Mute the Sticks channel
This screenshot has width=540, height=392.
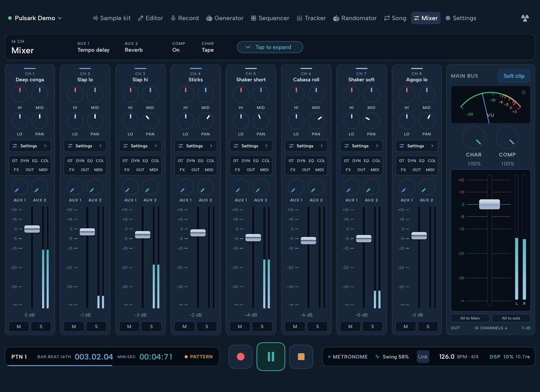pyautogui.click(x=184, y=326)
